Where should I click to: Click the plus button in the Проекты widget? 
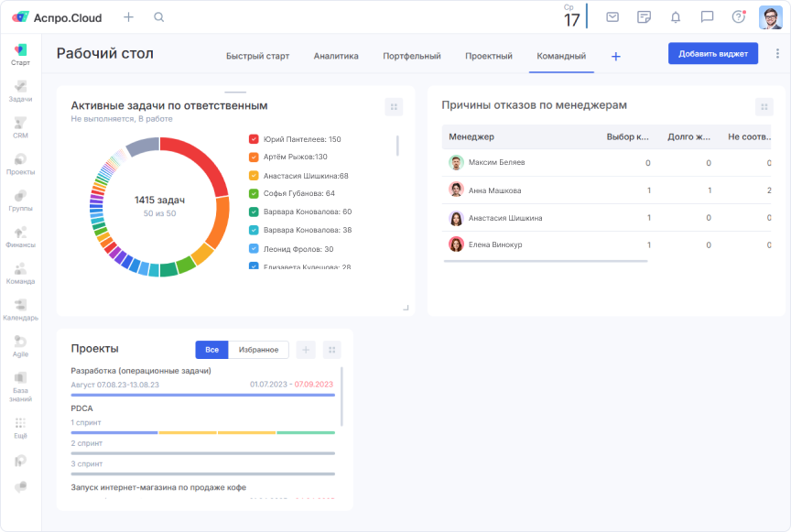pos(305,349)
